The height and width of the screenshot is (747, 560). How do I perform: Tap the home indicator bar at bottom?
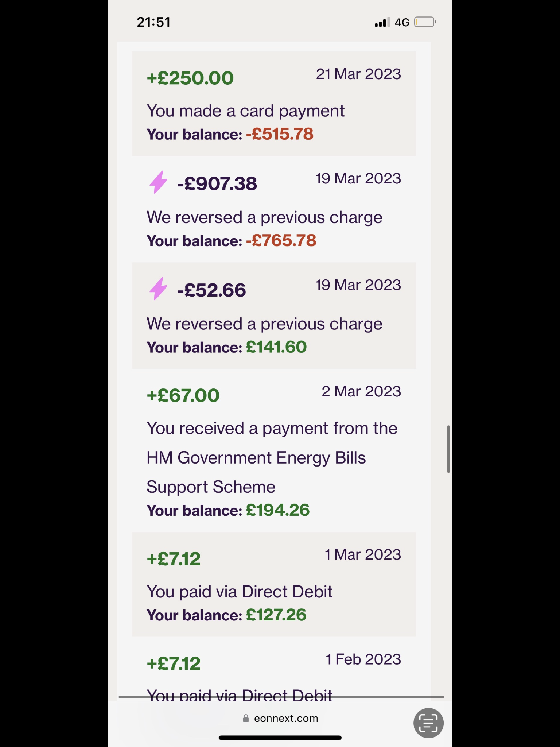pos(280,738)
